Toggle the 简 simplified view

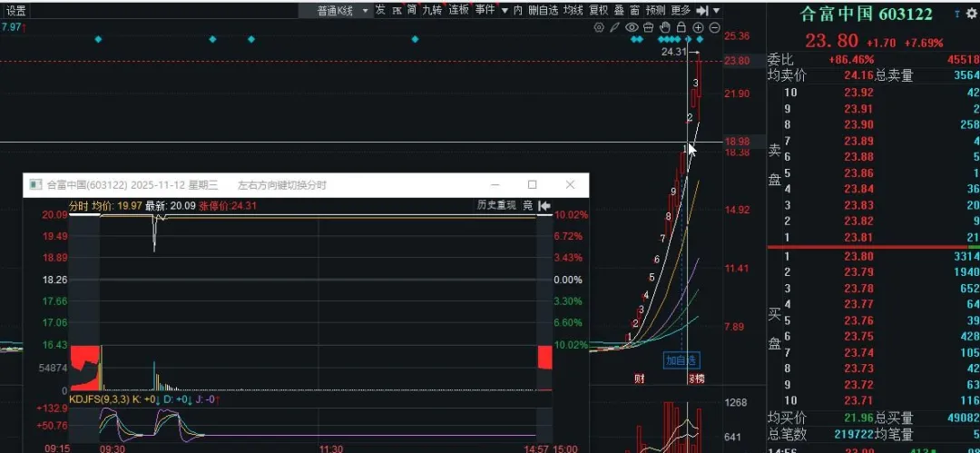412,10
